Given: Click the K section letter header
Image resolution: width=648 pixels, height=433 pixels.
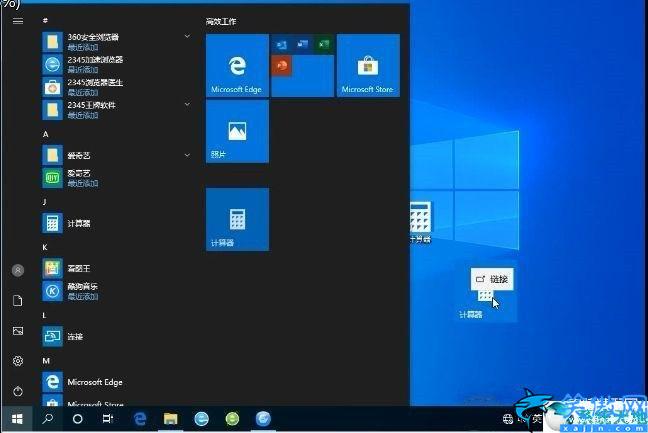Looking at the screenshot, I should [45, 247].
